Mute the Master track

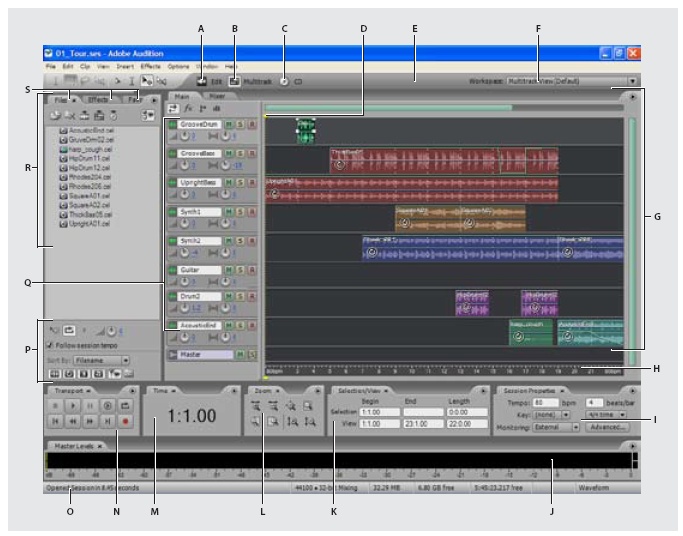point(240,355)
